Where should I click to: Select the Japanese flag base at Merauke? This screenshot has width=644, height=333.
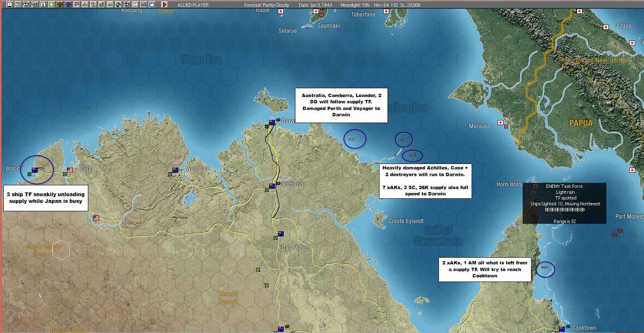pos(500,123)
